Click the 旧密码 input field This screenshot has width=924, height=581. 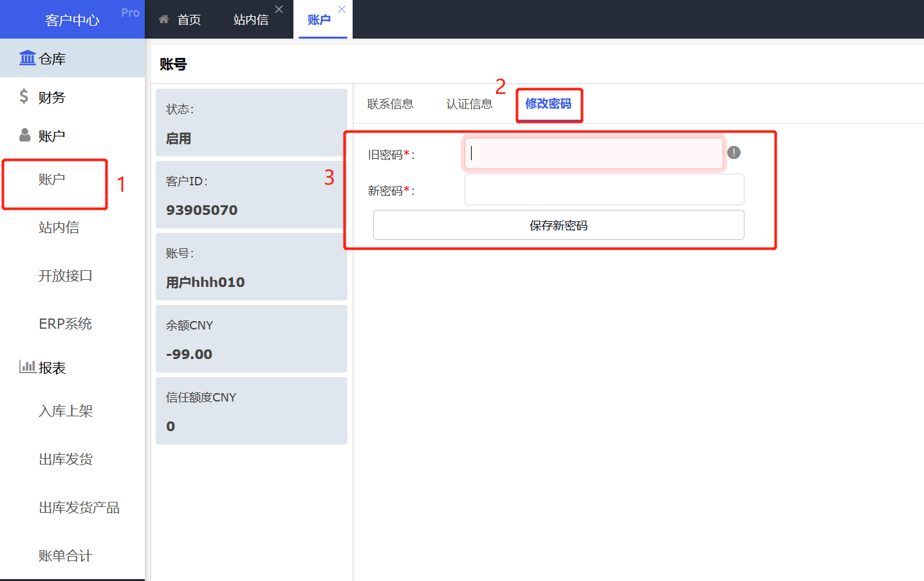(x=594, y=153)
